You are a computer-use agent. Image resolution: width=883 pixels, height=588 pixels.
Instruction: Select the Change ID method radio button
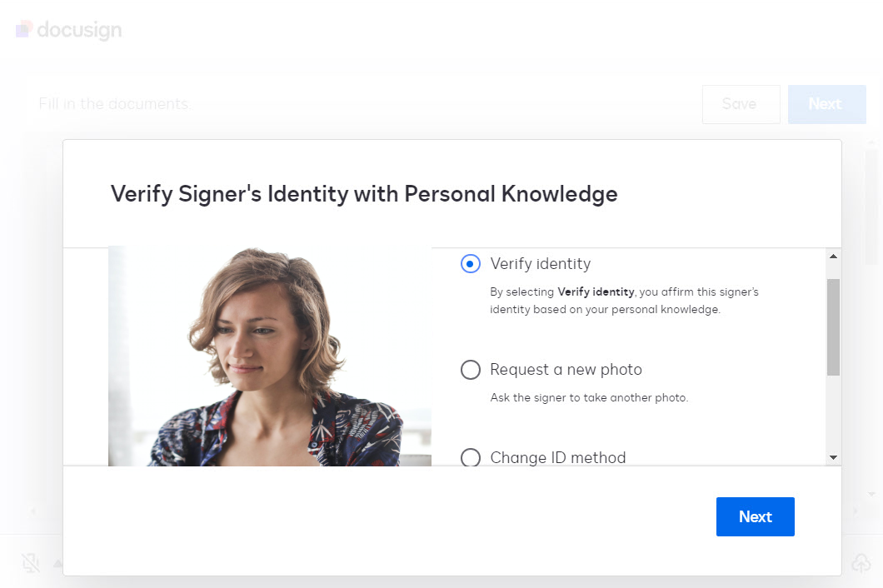[471, 457]
